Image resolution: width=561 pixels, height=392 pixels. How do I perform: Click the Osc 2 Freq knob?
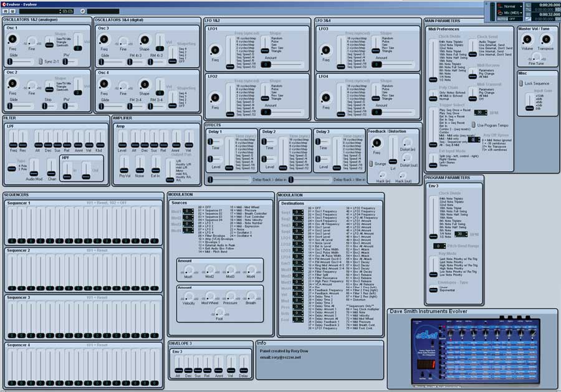click(12, 84)
